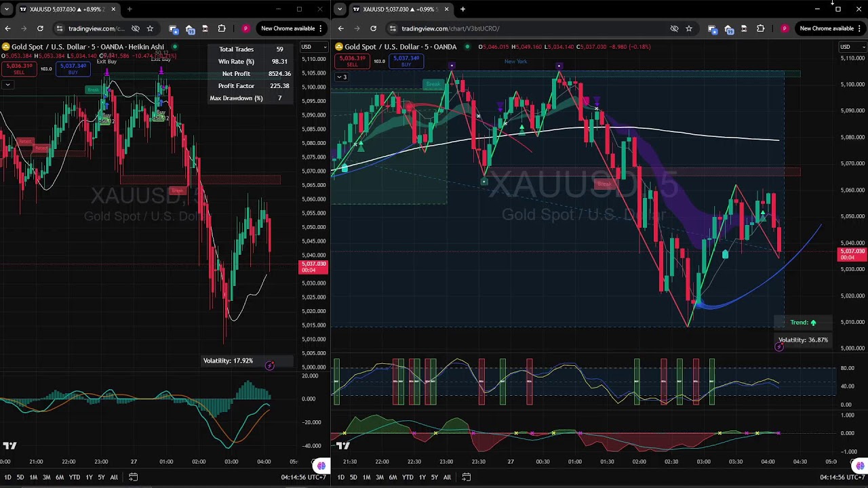Select 1D range in left chart
The width and height of the screenshot is (868, 488).
[x=7, y=477]
